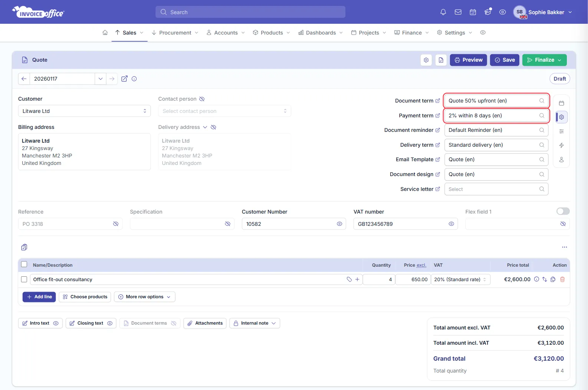This screenshot has height=390, width=588.
Task: Duplicate the Office fit-out consultancy line
Action: tap(553, 279)
